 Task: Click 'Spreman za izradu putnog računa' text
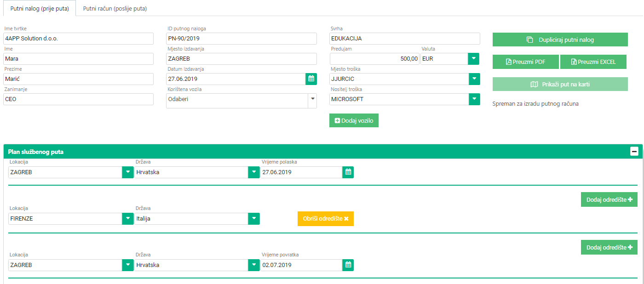tap(535, 104)
